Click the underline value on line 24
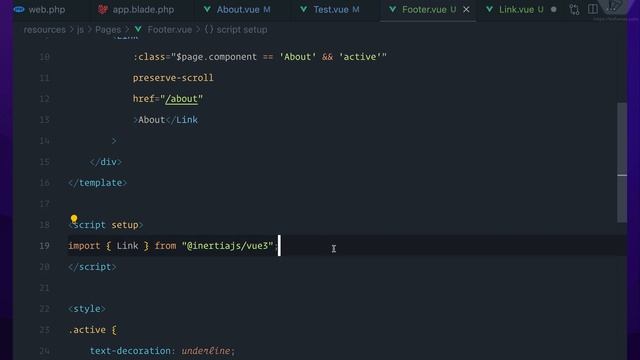 206,351
